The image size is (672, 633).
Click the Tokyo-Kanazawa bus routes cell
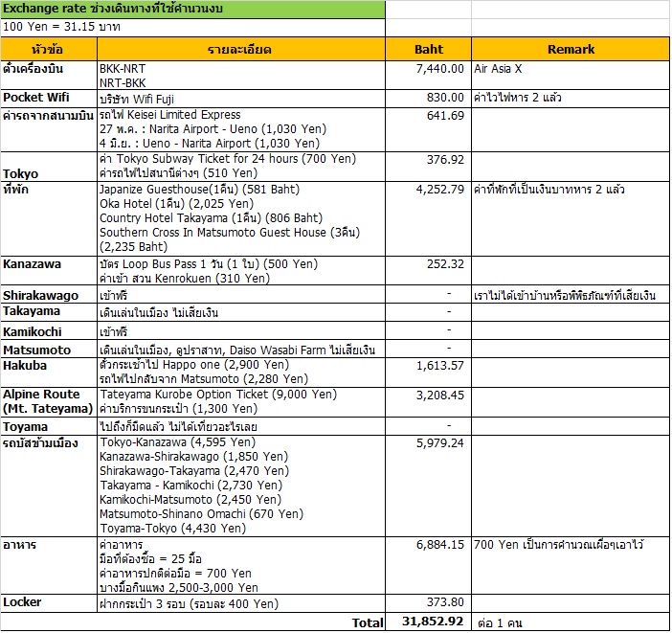point(241,486)
